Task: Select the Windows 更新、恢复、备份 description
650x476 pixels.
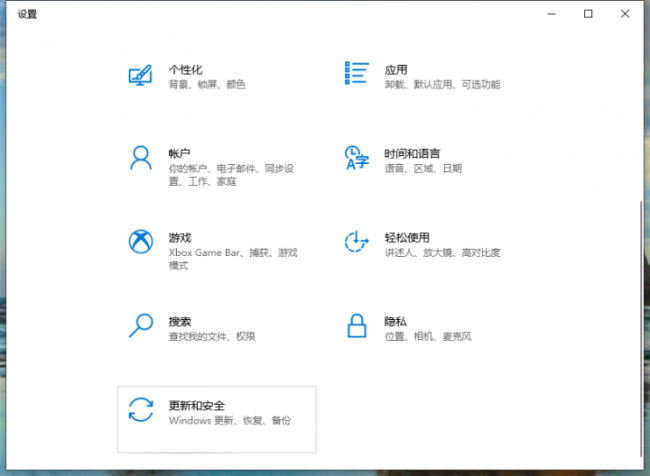Action: [230, 420]
